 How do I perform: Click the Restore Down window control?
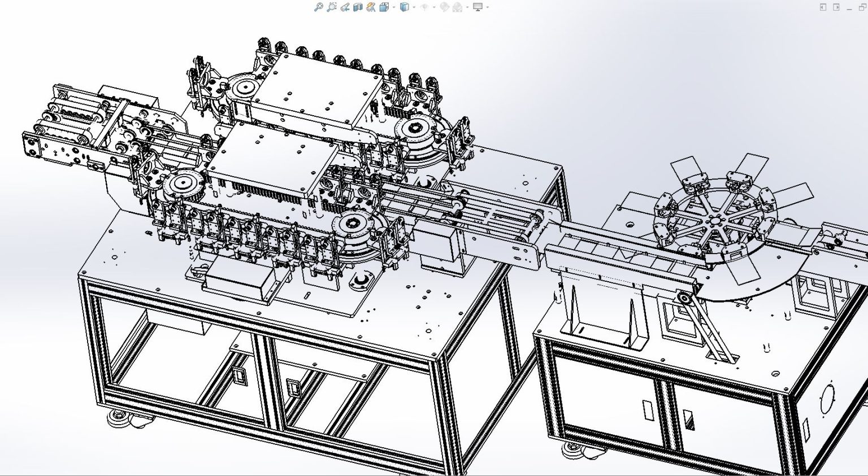click(x=862, y=7)
